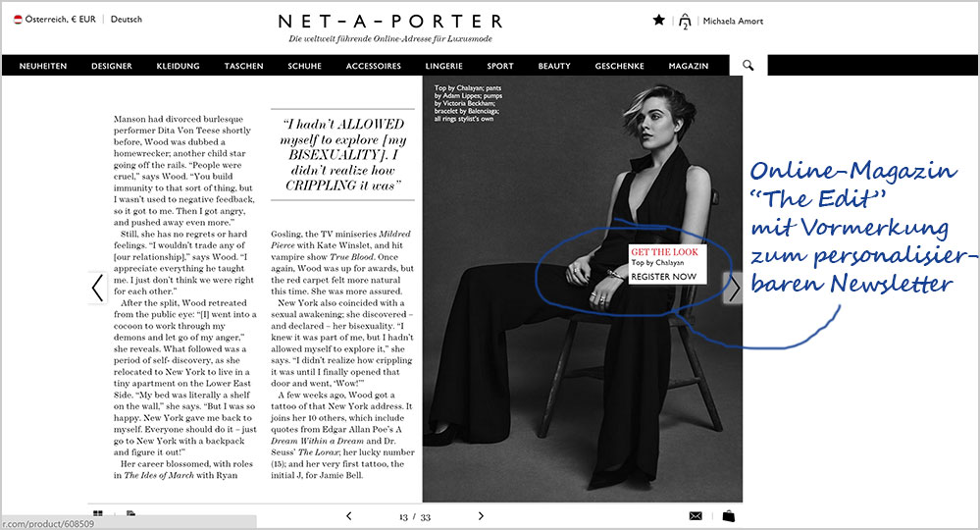Open the MAGAZIN menu item
Screen dimensions: 980x530
(x=688, y=66)
